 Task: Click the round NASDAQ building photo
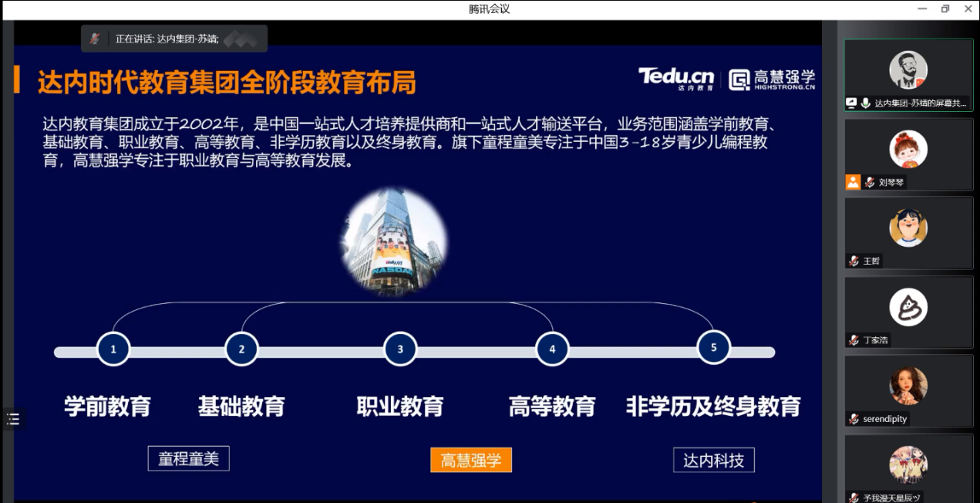pos(394,241)
